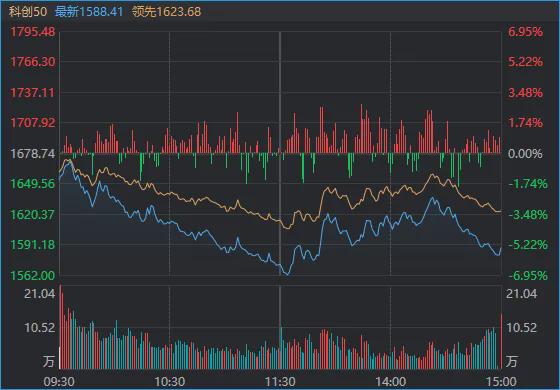Click the tall opening volume bar at 09:30
The image size is (560, 390).
tap(60, 326)
